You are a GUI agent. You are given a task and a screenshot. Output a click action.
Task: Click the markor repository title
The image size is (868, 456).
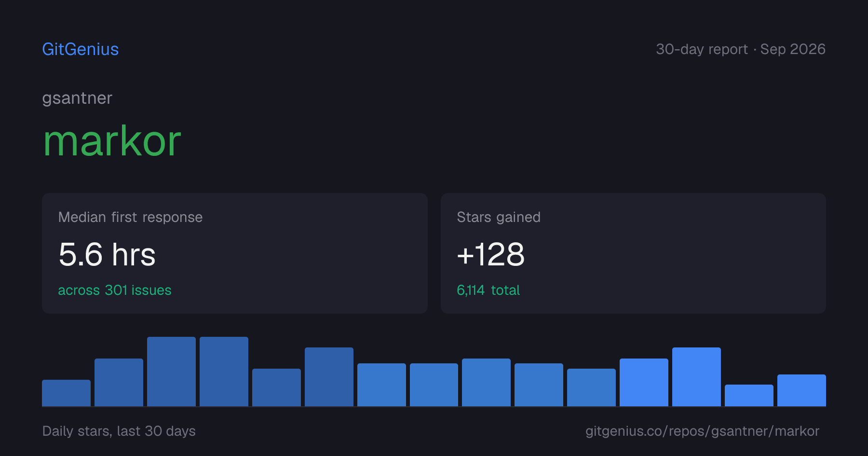tap(112, 141)
